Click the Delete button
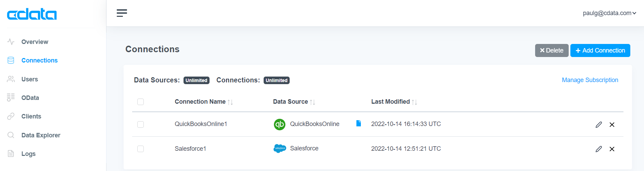This screenshot has width=644, height=171. pos(552,50)
